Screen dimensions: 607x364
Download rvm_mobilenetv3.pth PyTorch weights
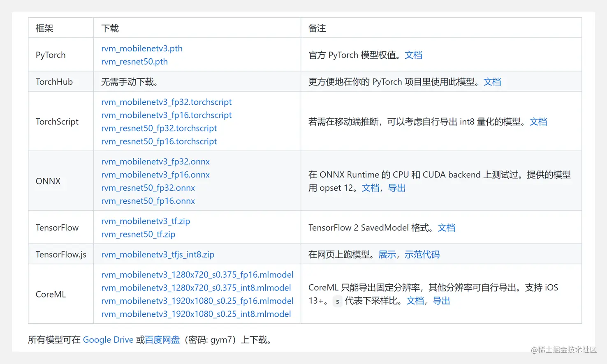click(x=142, y=48)
